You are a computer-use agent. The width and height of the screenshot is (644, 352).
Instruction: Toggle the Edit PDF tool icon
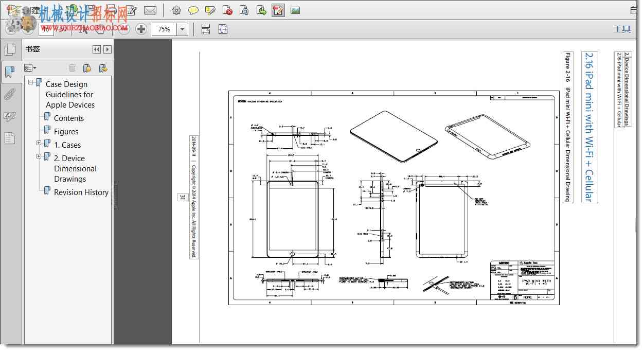278,10
